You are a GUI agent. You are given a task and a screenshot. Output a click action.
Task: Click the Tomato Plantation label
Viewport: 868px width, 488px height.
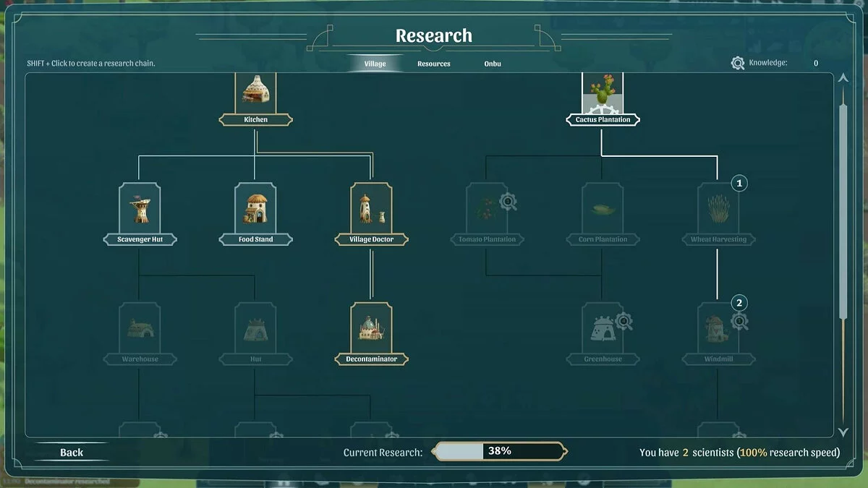point(488,239)
